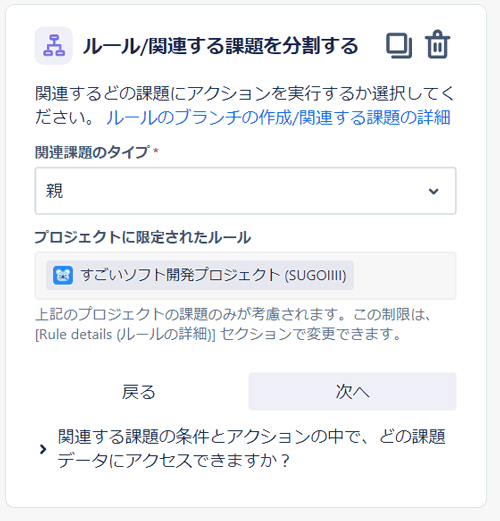Select the 親 related issue type field
The width and height of the screenshot is (500, 521).
[245, 191]
